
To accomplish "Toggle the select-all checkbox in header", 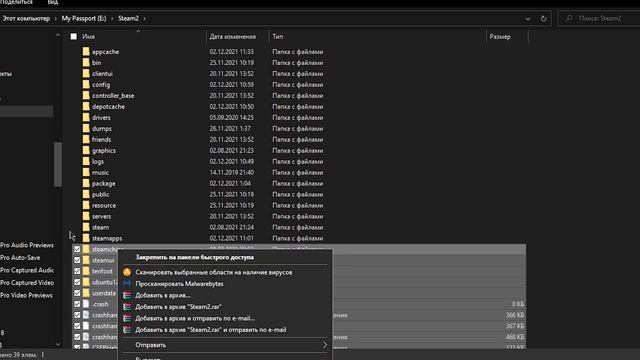I will coord(73,37).
